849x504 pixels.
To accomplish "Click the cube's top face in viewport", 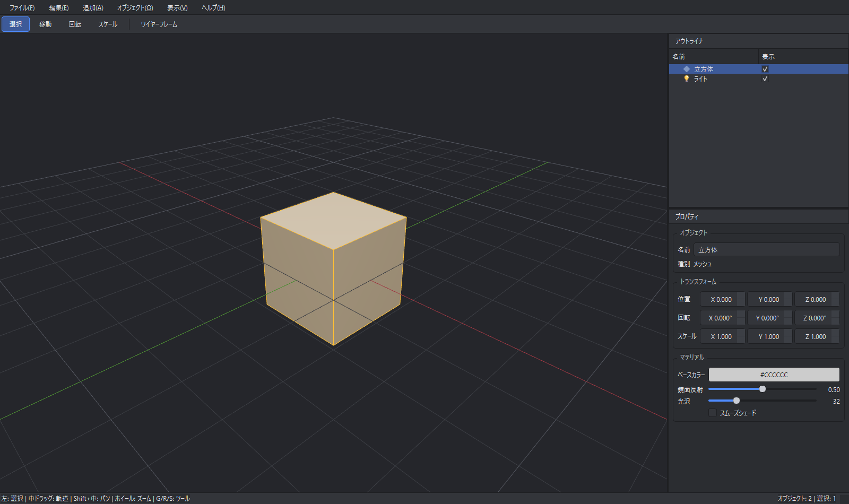I will [333, 220].
